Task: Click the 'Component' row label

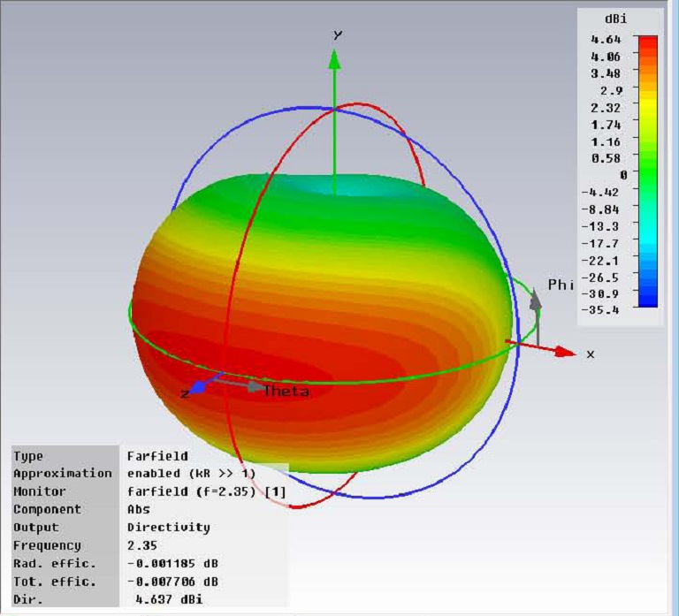Action: click(47, 509)
